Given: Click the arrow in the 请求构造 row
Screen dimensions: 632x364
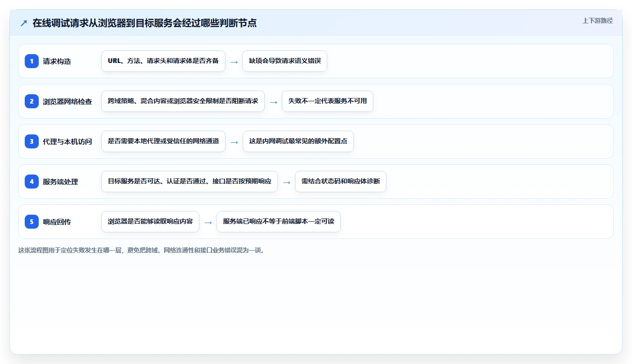Looking at the screenshot, I should (x=234, y=62).
